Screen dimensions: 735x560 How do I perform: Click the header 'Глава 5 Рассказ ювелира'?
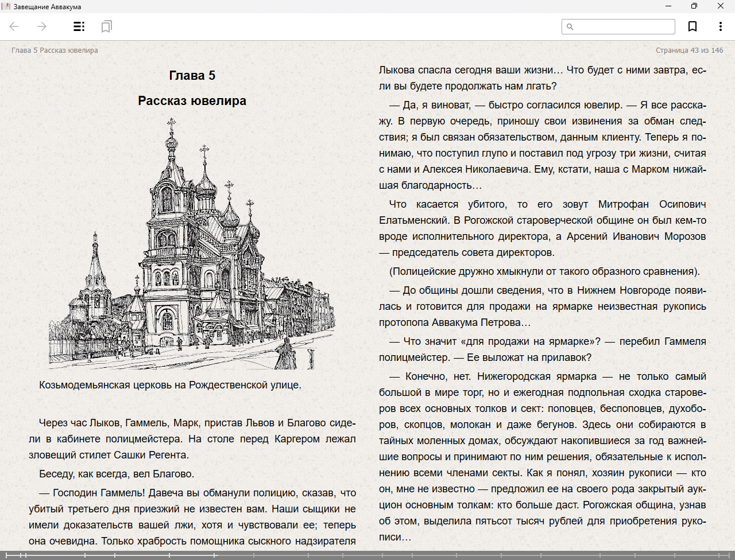pyautogui.click(x=55, y=50)
